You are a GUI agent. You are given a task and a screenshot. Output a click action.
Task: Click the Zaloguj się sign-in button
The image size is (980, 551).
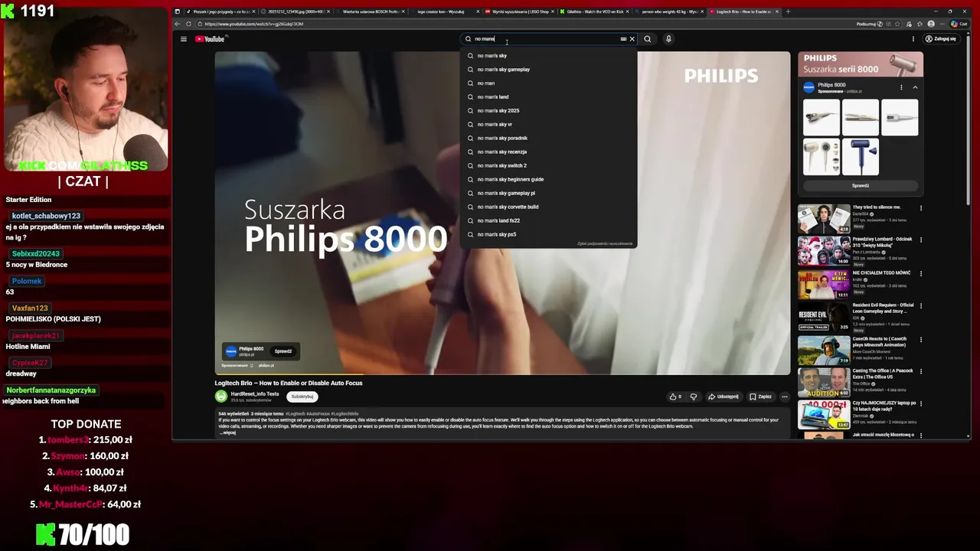pyautogui.click(x=941, y=39)
